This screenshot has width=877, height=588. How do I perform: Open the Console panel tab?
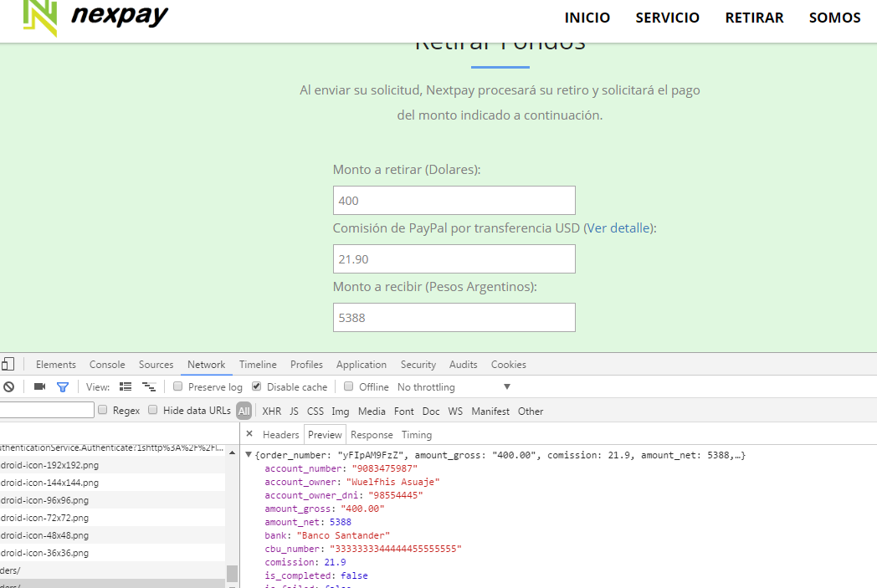tap(107, 365)
